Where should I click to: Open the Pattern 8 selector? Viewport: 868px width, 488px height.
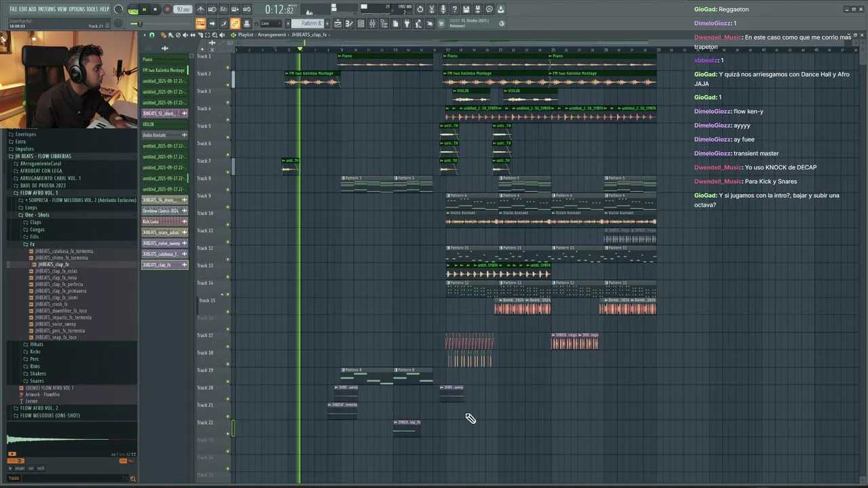(307, 24)
